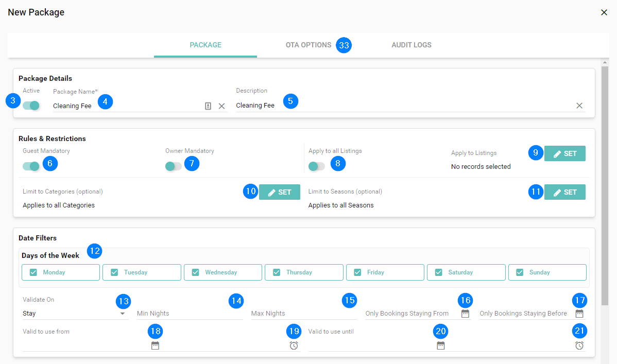Screen dimensions: 617x364
Task: Uncheck the Wednesday checkbox
Action: click(x=196, y=272)
